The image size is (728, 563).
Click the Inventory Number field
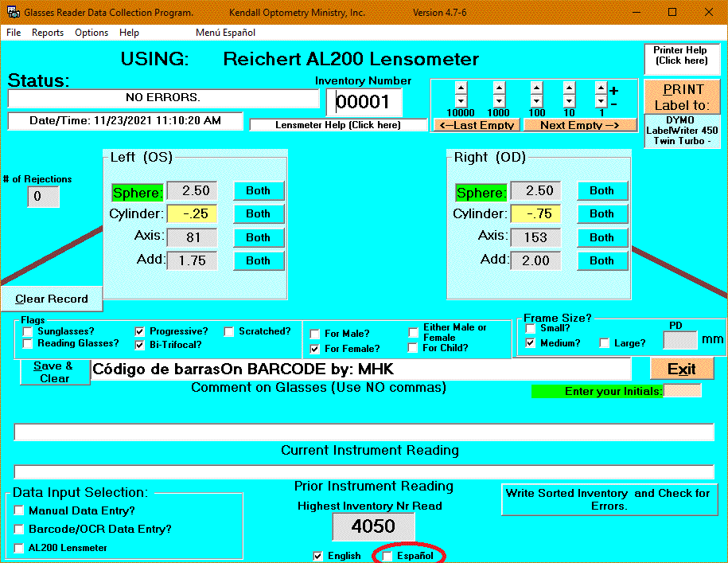coord(364,102)
